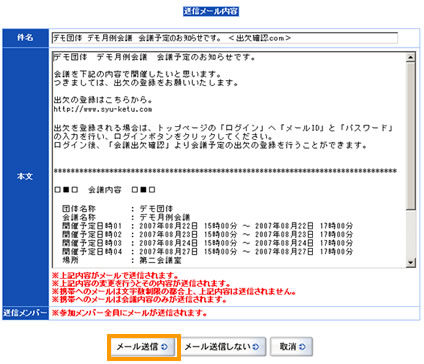Click the 会議名称 : デモ月例会議 line
Screen dimensions: 424x364
(x=126, y=217)
